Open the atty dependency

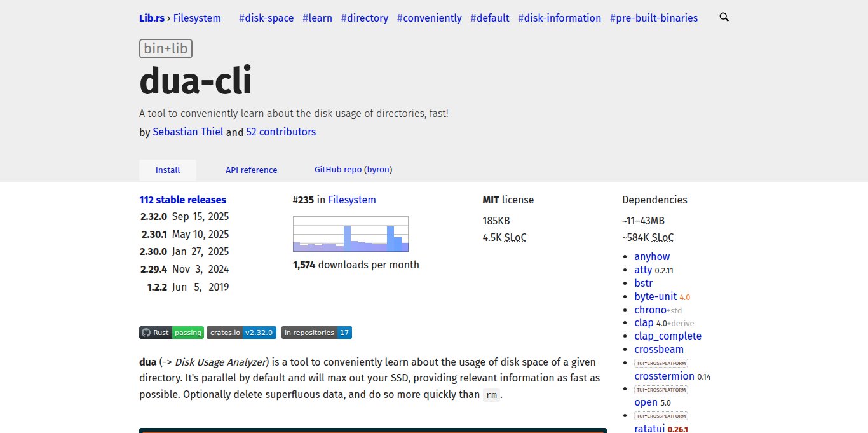643,270
